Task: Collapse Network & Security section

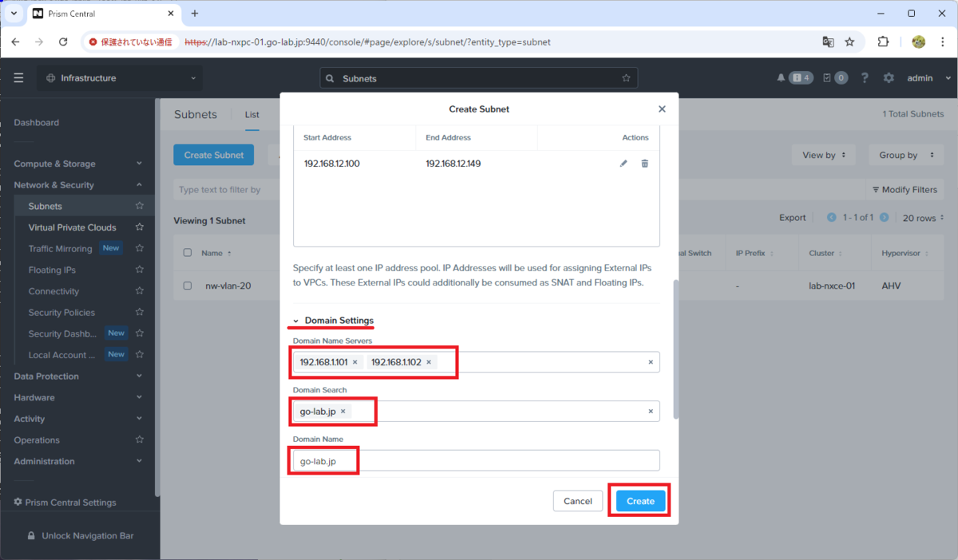Action: click(78, 185)
